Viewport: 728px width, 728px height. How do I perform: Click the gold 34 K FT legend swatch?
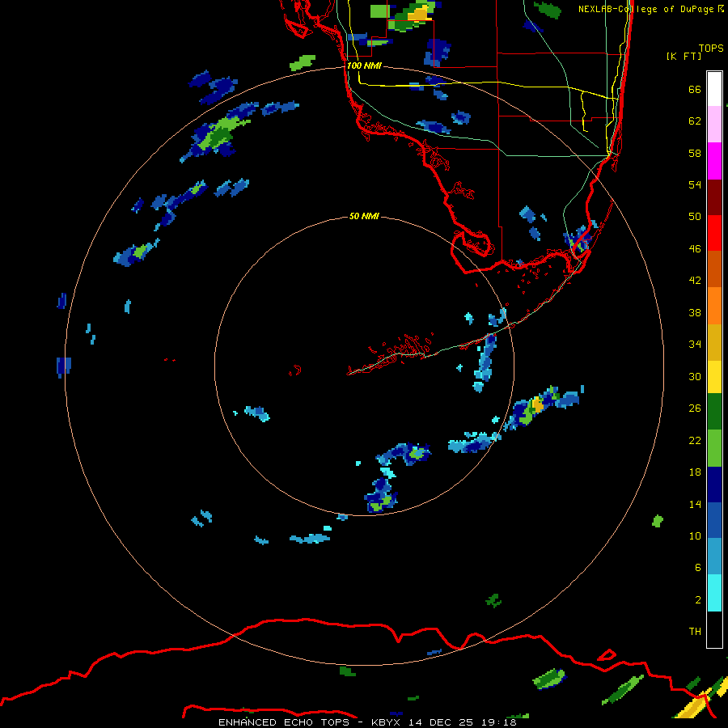tap(714, 342)
